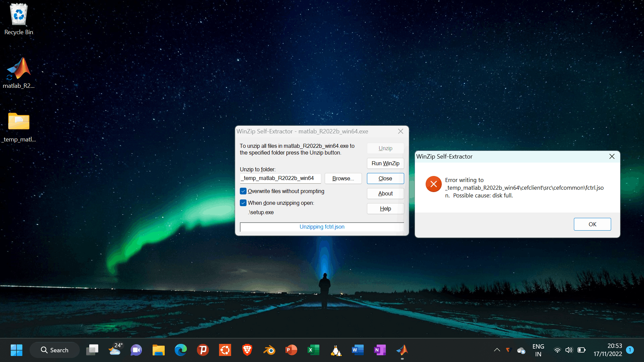
Task: Open the Windows Start menu
Action: tap(16, 350)
